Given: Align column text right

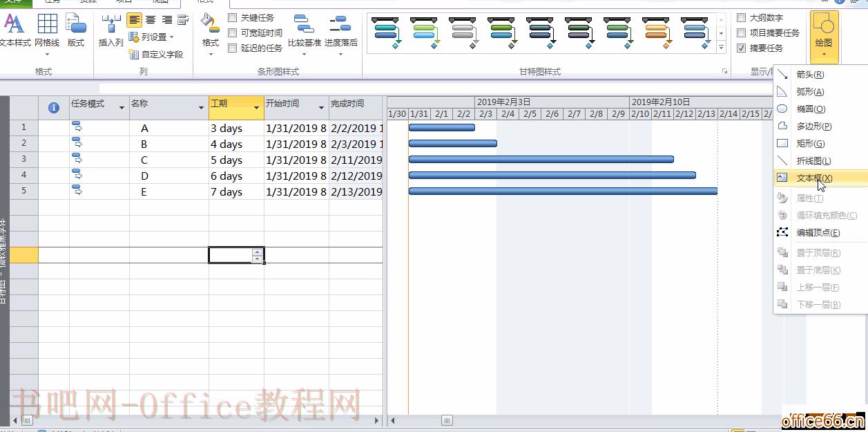Looking at the screenshot, I should tap(166, 20).
